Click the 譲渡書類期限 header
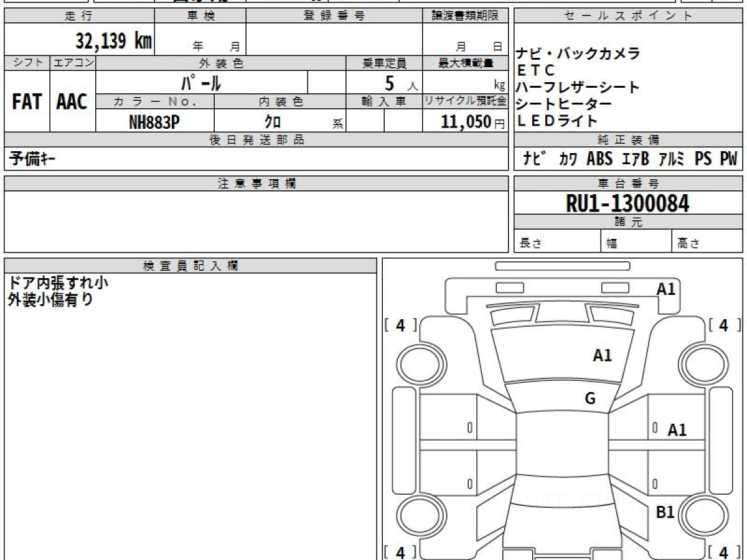This screenshot has width=747, height=560. [x=466, y=16]
